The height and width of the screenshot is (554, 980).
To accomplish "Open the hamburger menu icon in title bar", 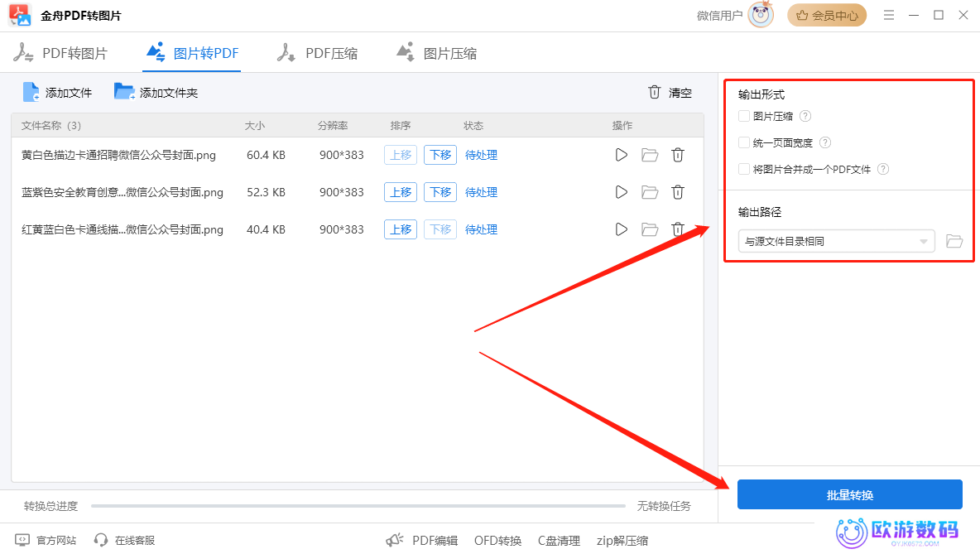I will tap(889, 15).
